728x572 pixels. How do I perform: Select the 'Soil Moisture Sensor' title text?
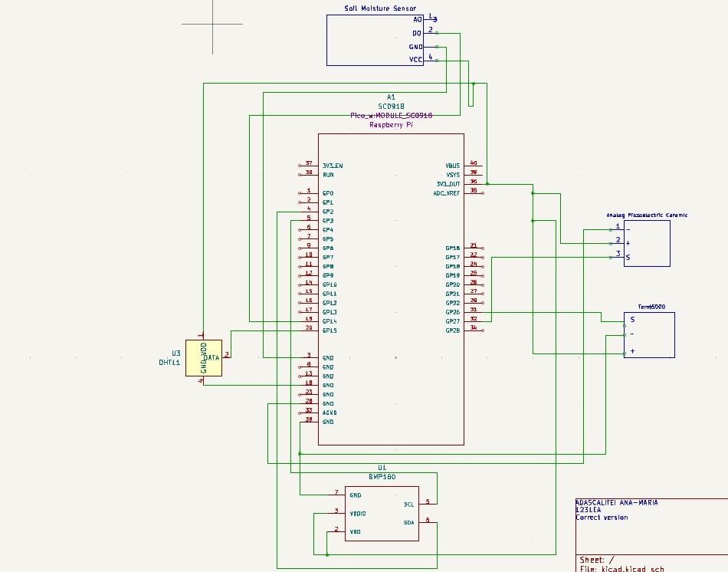point(380,8)
